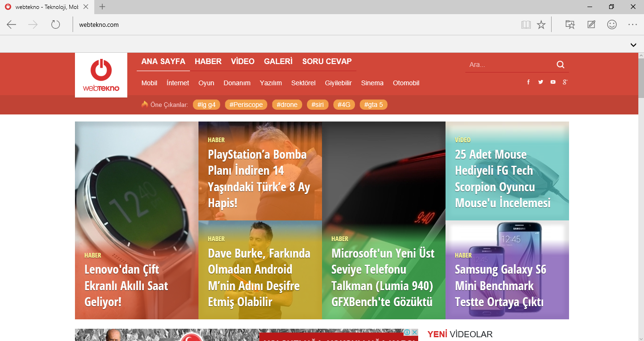Go to Oyun category

pyautogui.click(x=206, y=83)
